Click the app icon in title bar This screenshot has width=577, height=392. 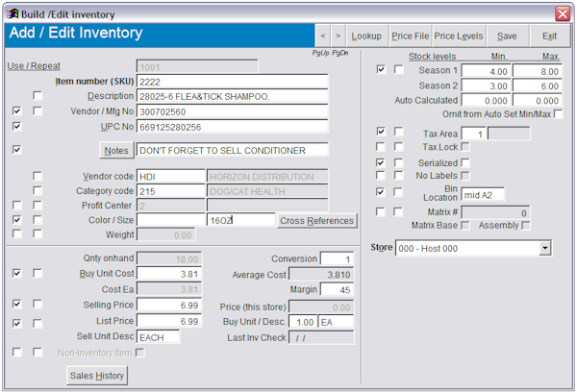(x=12, y=13)
